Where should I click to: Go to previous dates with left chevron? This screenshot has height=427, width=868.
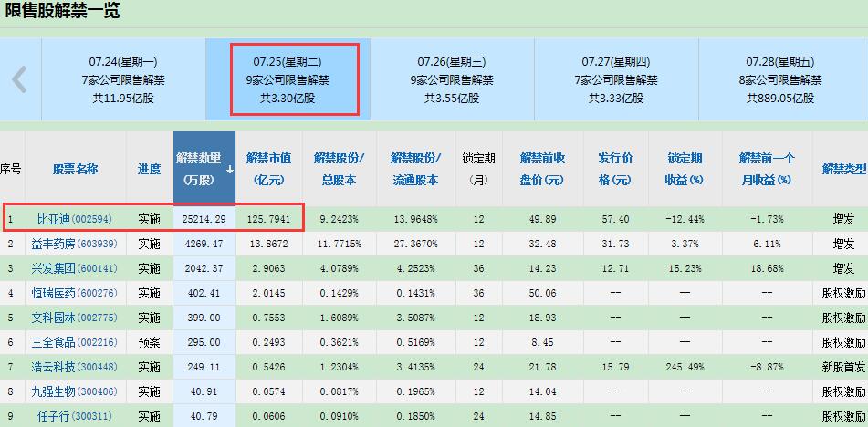[x=19, y=79]
